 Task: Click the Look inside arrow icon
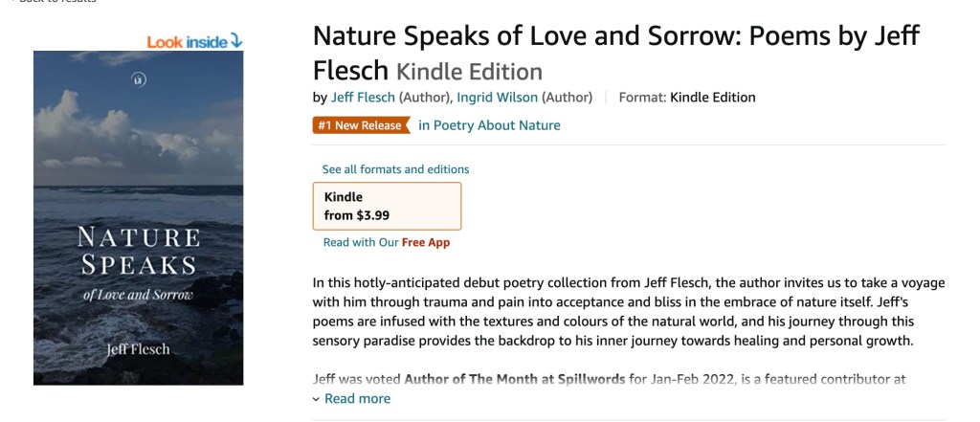(236, 41)
